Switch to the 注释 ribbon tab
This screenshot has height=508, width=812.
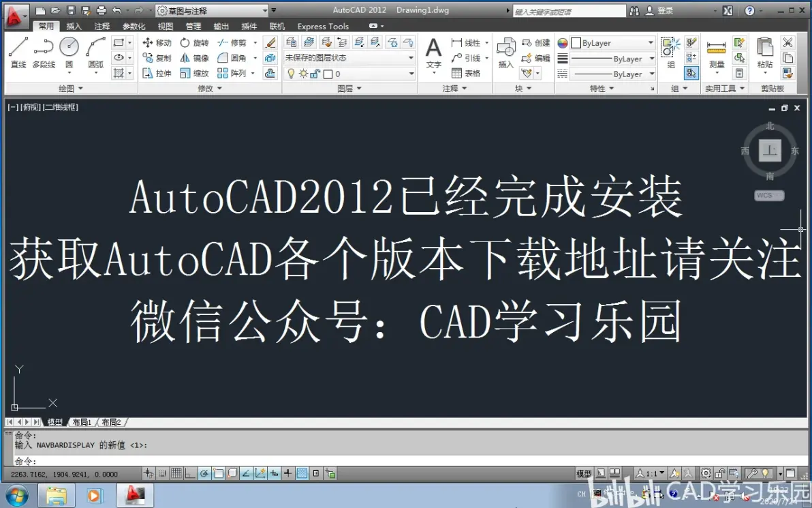102,26
